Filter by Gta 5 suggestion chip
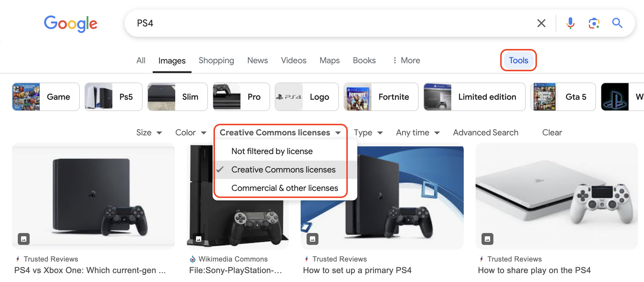Viewport: 644px width, 282px height. [x=563, y=97]
